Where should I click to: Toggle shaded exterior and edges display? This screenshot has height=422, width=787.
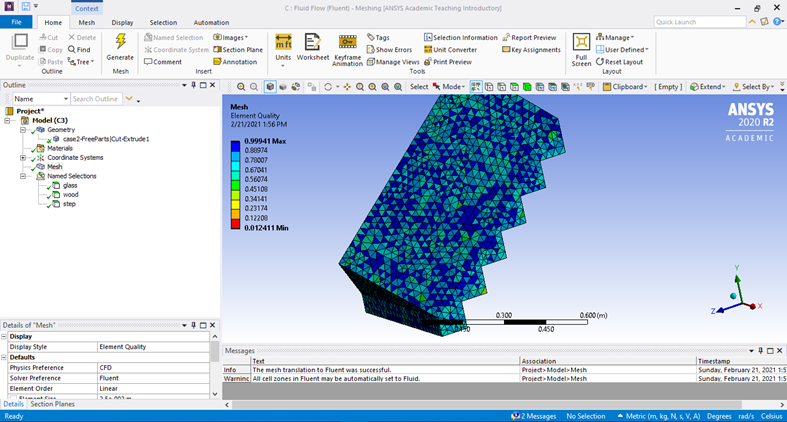[270, 87]
